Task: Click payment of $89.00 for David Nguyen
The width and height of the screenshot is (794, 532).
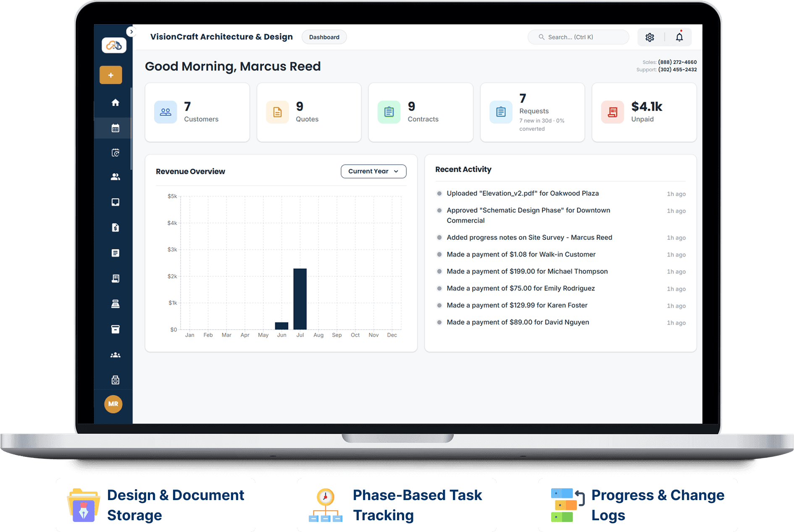Action: [518, 322]
